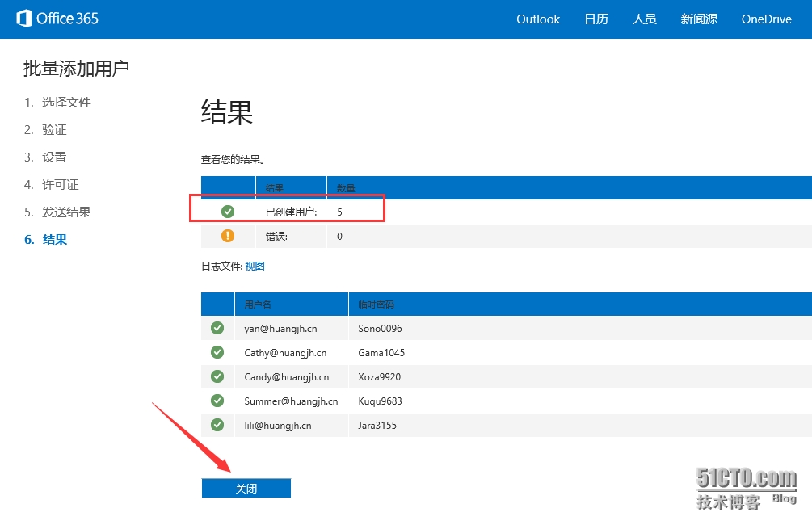Click the orange warning icon beside 错误
Screen dimensions: 812x525
click(x=228, y=236)
